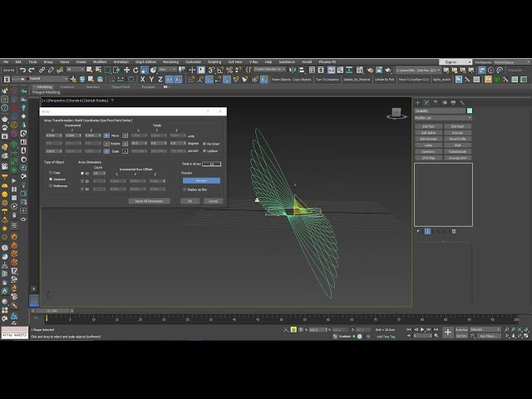Image resolution: width=532 pixels, height=399 pixels.
Task: Restrict transform to X axis
Action: coord(142,80)
